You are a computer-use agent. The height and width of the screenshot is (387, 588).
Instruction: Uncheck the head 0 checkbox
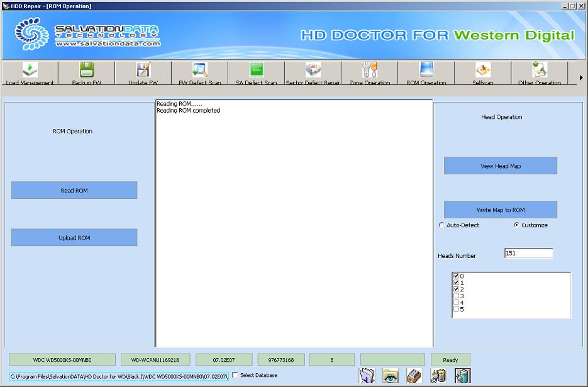456,276
